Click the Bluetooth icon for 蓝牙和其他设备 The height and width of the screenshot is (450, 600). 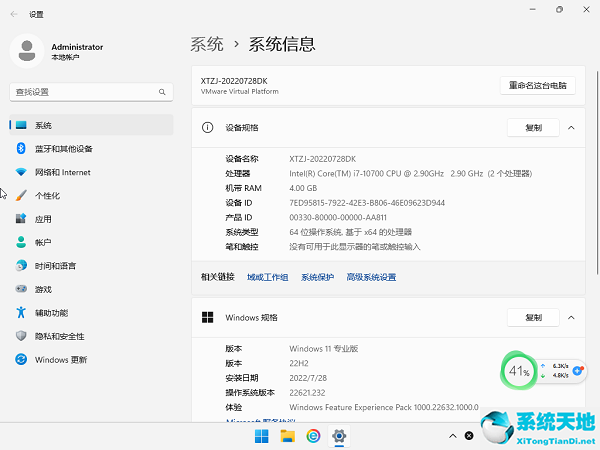[x=21, y=149]
